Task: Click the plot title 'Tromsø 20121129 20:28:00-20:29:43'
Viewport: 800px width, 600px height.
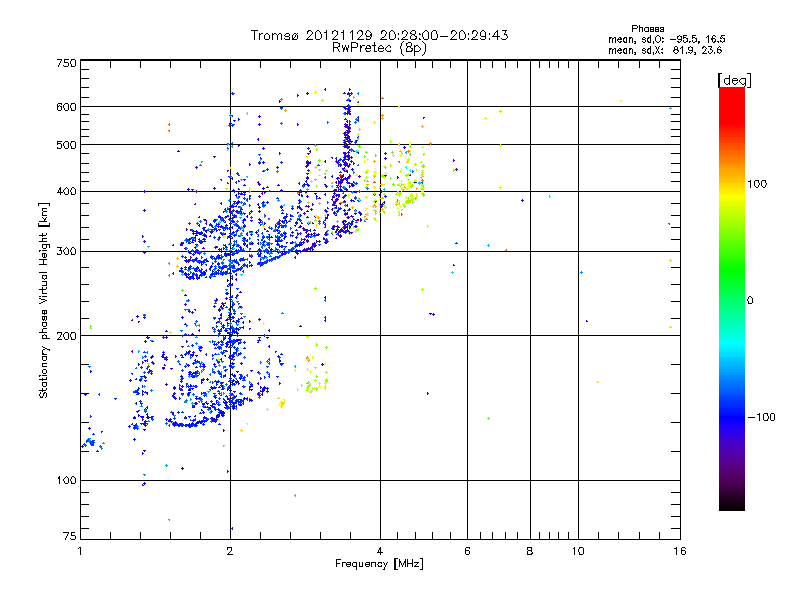Action: click(379, 35)
